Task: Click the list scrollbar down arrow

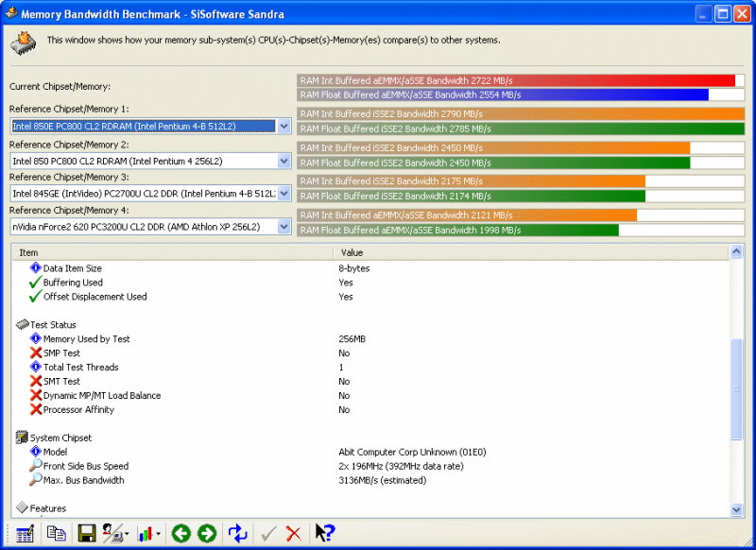Action: [736, 509]
